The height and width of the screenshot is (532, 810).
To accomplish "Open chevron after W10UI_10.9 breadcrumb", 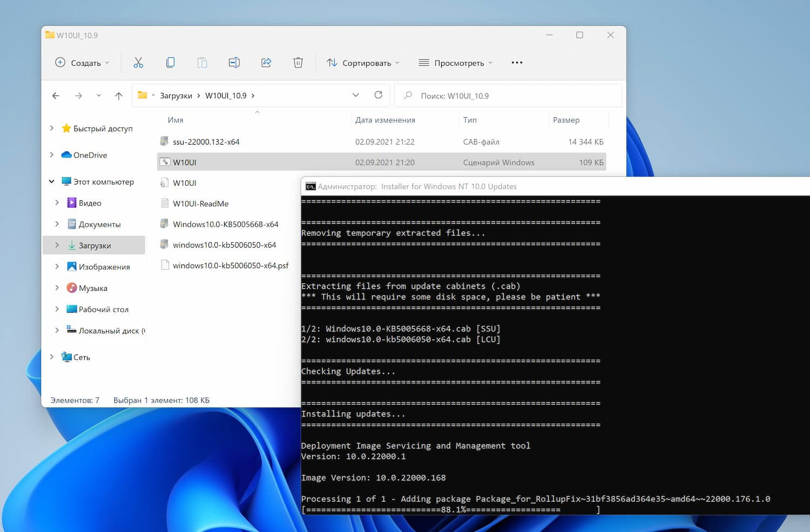I will click(253, 96).
